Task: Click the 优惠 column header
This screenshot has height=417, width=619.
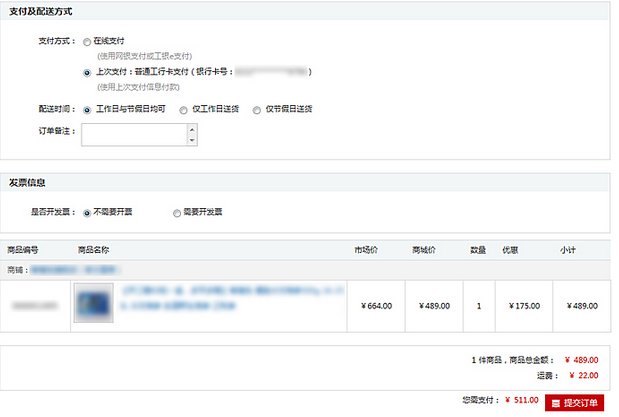Action: coord(510,250)
